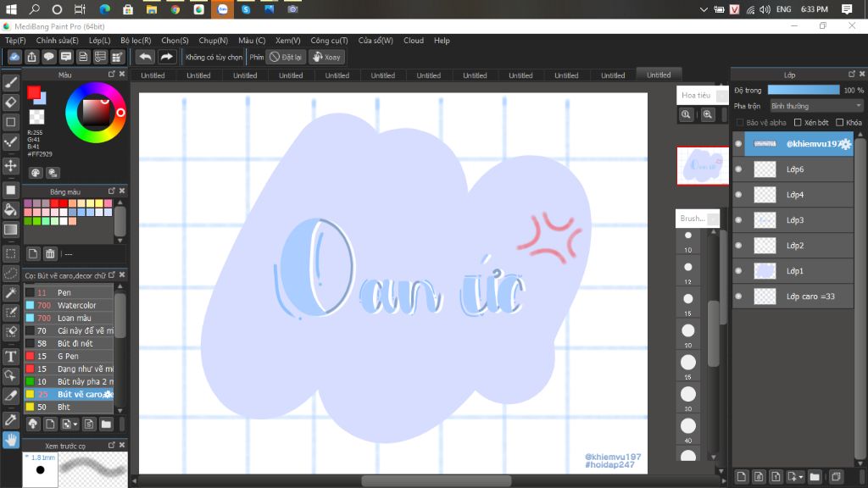The width and height of the screenshot is (868, 488).
Task: Select the Bucket fill tool
Action: [x=10, y=210]
